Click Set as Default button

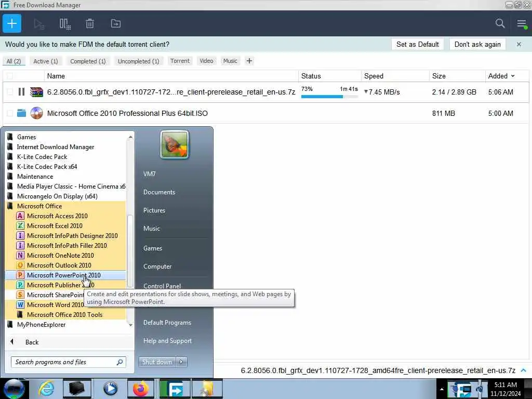(417, 45)
